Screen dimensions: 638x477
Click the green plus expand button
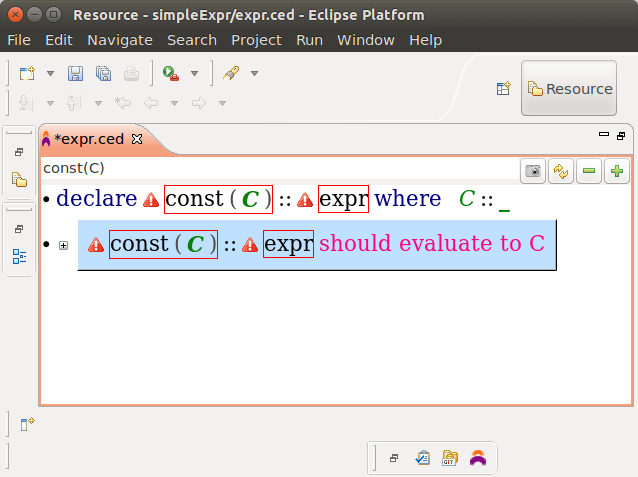(x=617, y=172)
